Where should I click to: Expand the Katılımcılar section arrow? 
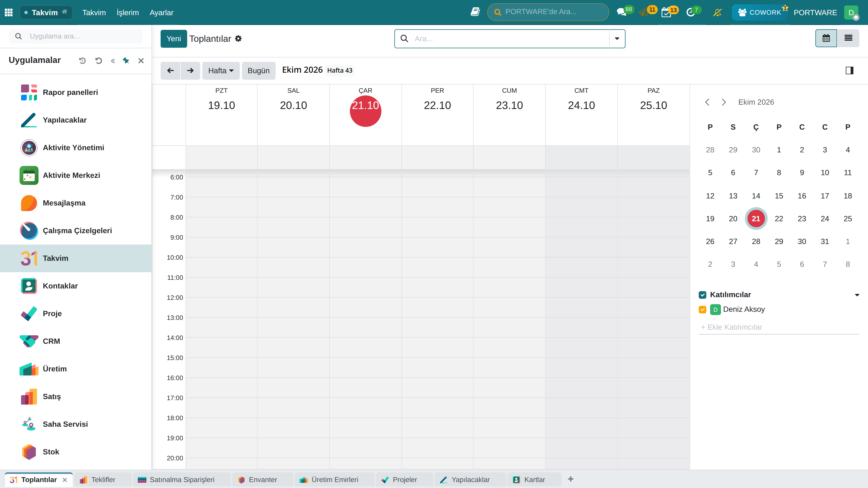click(857, 295)
